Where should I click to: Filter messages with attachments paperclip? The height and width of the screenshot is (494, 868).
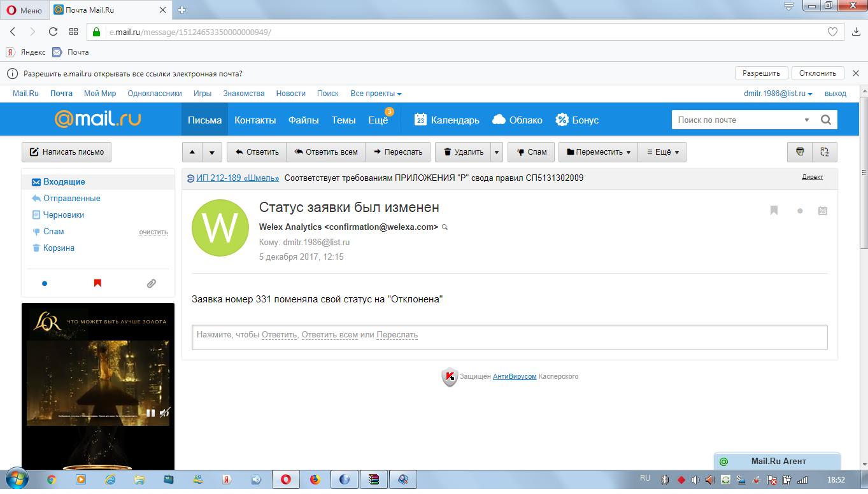pyautogui.click(x=151, y=283)
